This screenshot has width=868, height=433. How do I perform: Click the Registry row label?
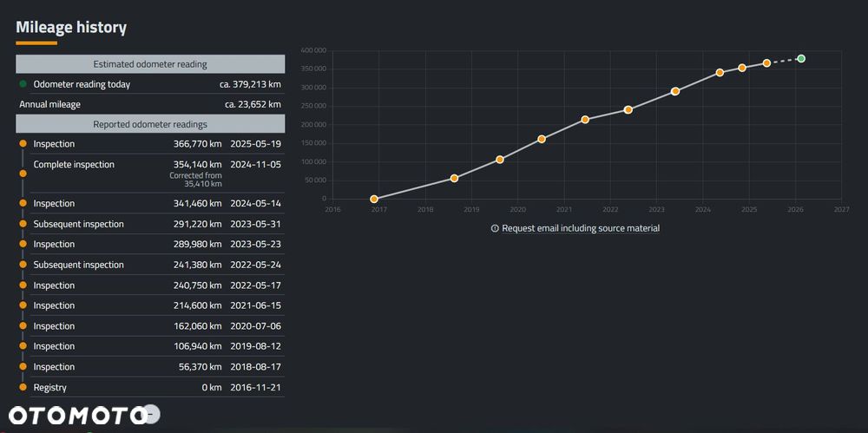49,388
